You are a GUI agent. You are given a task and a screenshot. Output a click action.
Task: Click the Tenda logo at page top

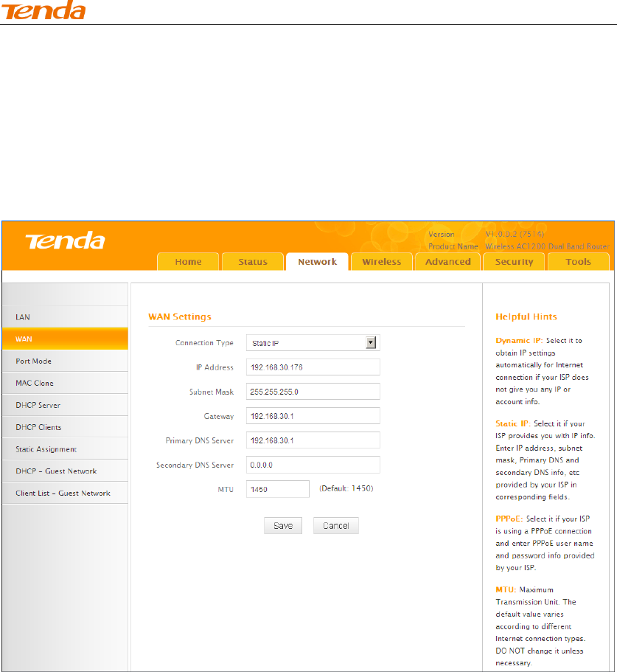coord(43,10)
